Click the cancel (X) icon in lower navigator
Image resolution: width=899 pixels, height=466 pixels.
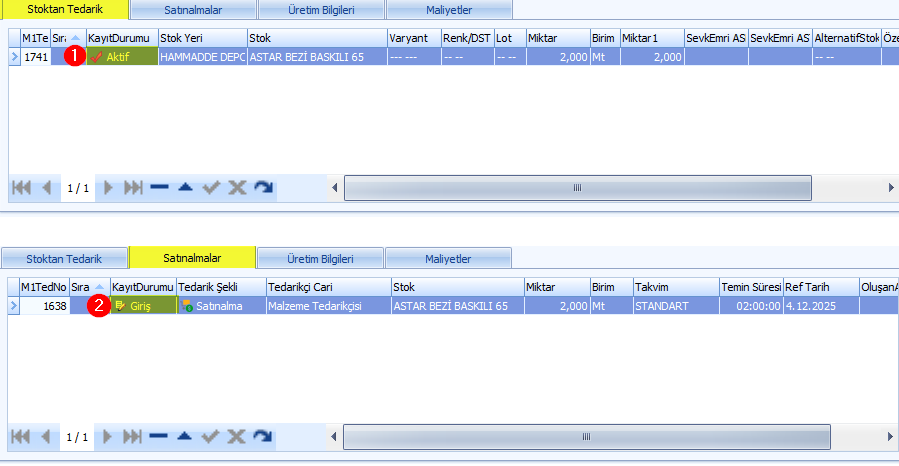237,437
